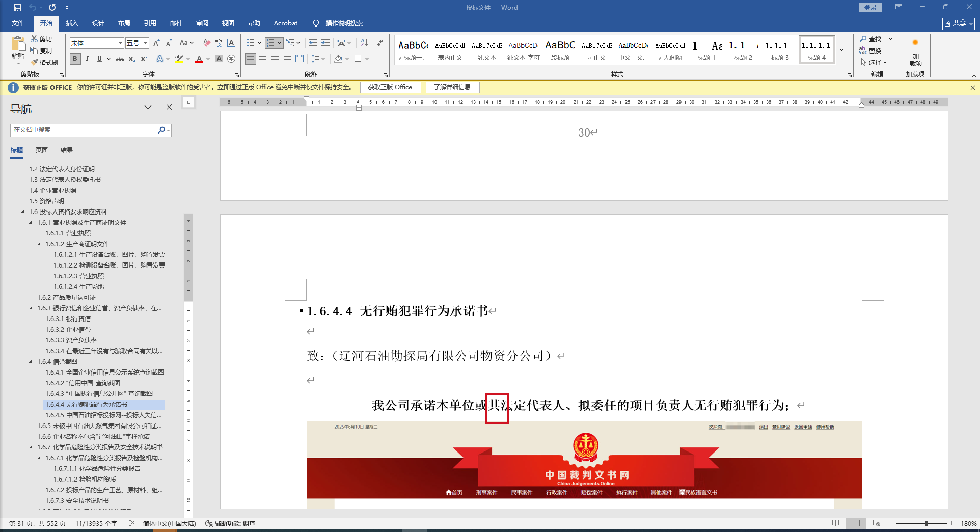
Task: Apply strikethrough (abc) formatting
Action: pos(120,59)
